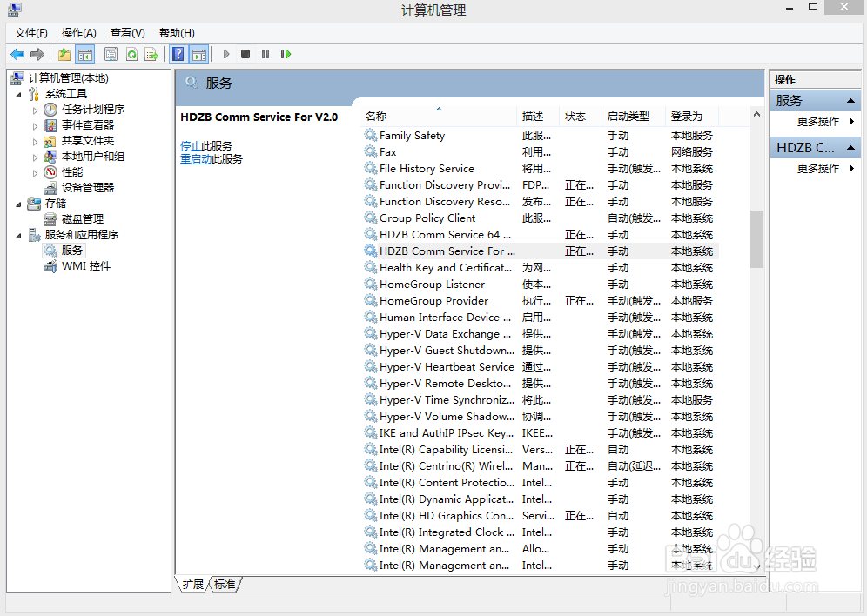Viewport: 867px width, 616px height.
Task: Expand the 事件查看器 node arrow
Action: (x=35, y=125)
